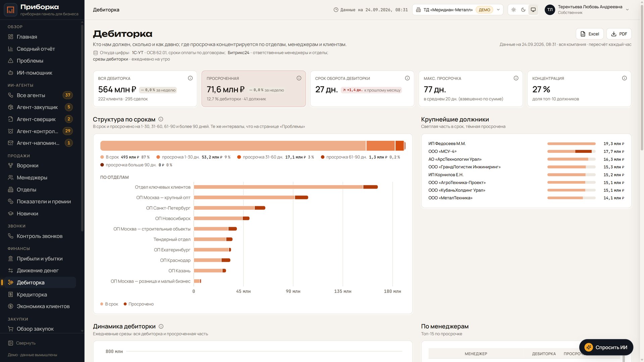Click info icon beside Структура по срокам
This screenshot has height=362, width=644.
pyautogui.click(x=161, y=119)
